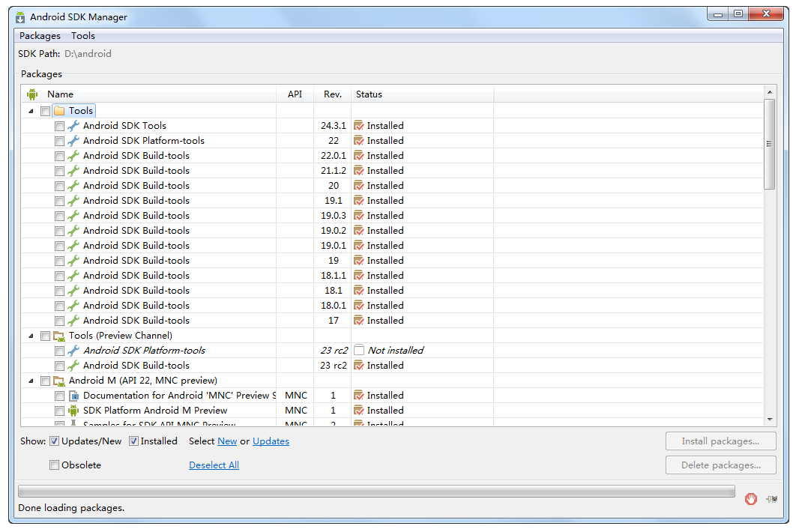Click the scrollbar up arrow in the packages list
799x532 pixels.
click(x=770, y=92)
